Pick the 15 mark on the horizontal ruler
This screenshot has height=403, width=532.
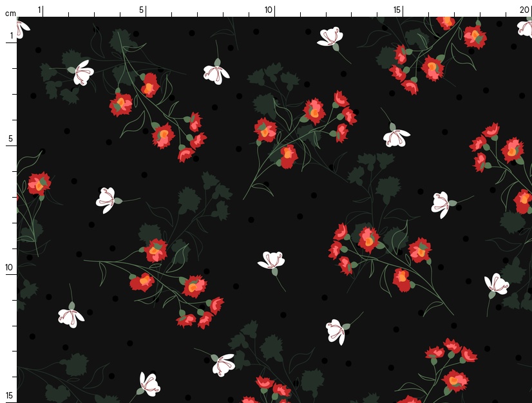397,10
